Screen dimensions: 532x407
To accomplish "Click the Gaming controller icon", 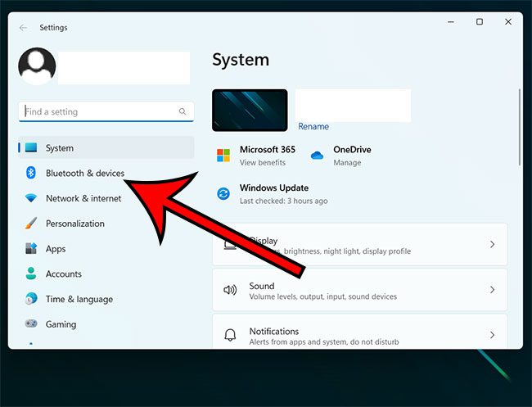I will pos(31,324).
